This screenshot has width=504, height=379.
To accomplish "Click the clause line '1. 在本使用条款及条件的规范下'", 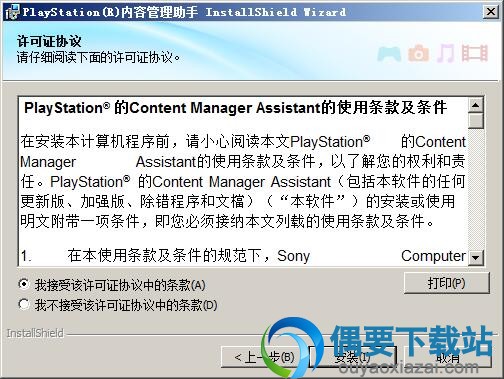I will 243,256.
